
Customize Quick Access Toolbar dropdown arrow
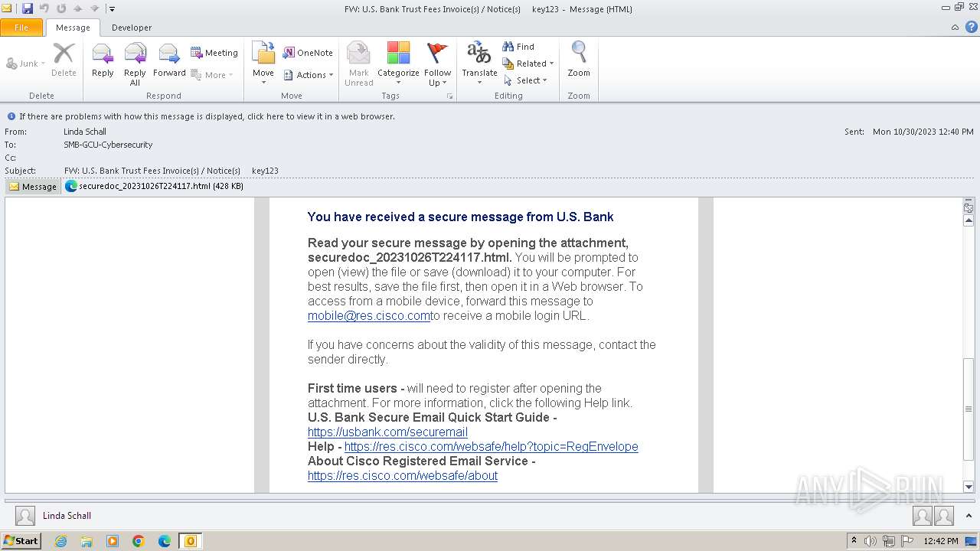click(x=112, y=9)
